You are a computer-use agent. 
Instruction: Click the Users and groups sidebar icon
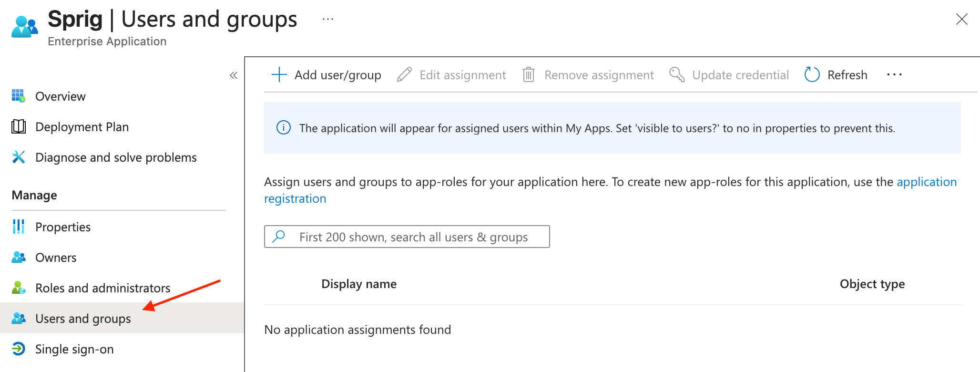[19, 318]
